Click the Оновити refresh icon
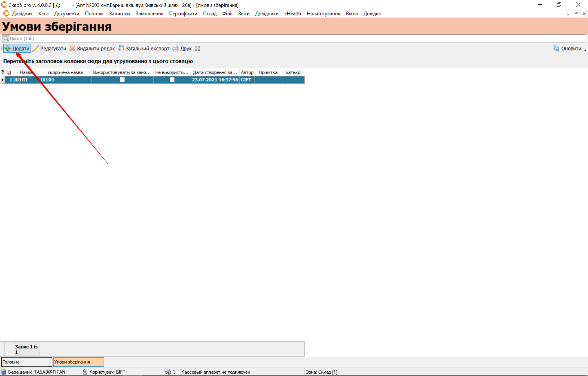The height and width of the screenshot is (376, 588). point(556,48)
